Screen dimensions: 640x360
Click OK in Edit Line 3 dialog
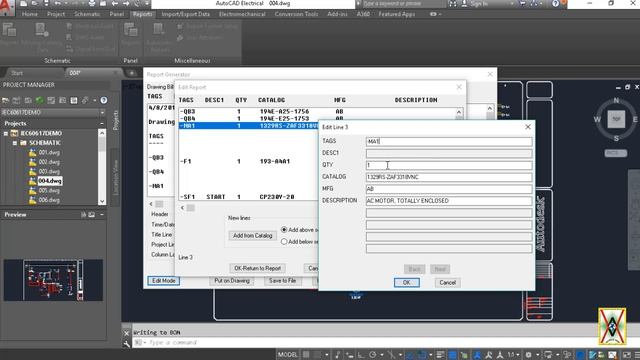(x=407, y=282)
